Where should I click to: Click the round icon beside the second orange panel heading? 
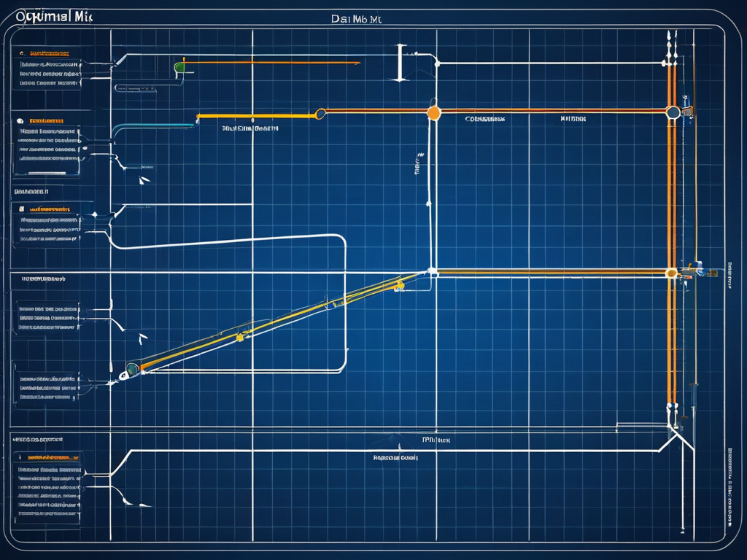pyautogui.click(x=20, y=120)
